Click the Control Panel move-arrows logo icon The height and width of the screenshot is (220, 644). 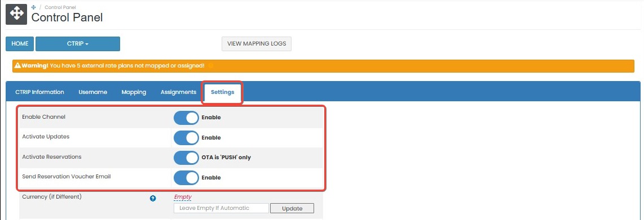pos(16,14)
